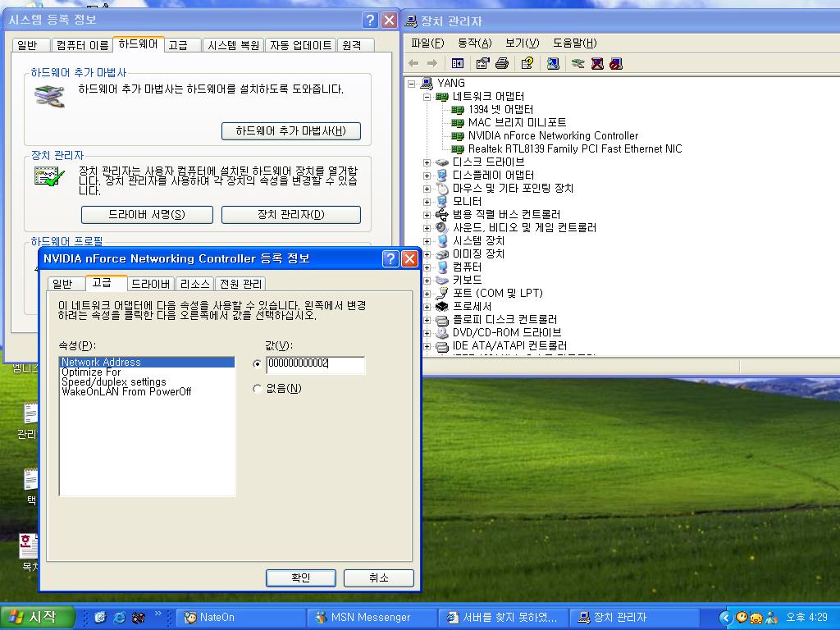
Task: Collapse the 네트워크 어댑터 tree node
Action: pyautogui.click(x=427, y=97)
